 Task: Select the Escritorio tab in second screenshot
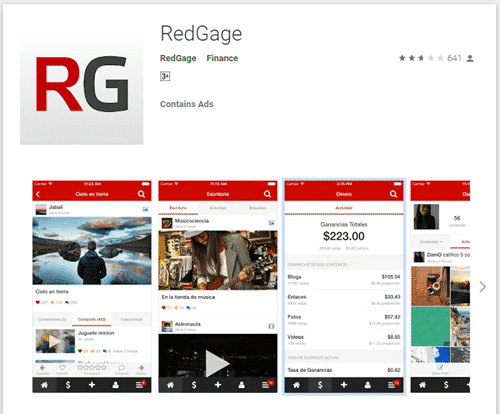pyautogui.click(x=178, y=208)
